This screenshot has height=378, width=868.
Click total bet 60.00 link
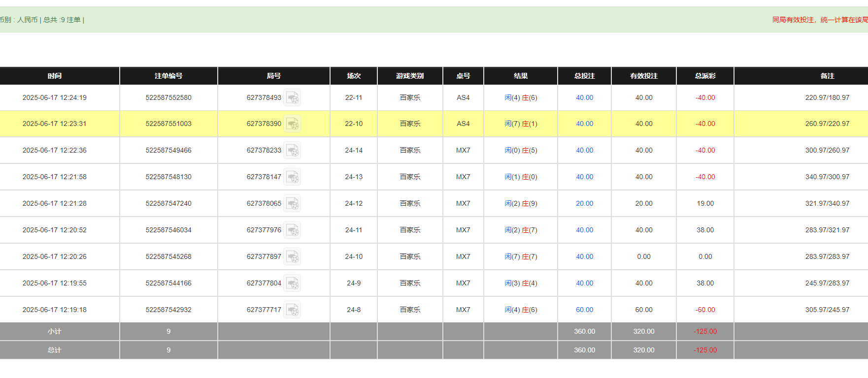pos(584,310)
